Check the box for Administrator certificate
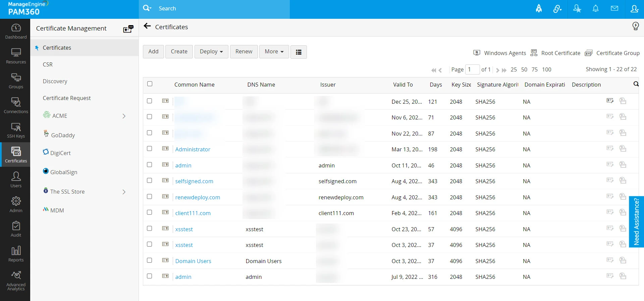The height and width of the screenshot is (301, 644). [x=150, y=149]
